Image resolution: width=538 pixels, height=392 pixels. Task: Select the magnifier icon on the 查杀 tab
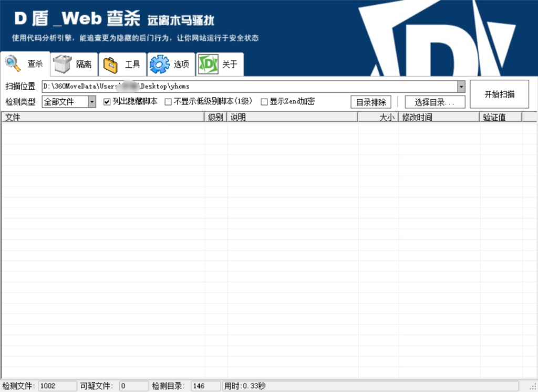pos(12,63)
